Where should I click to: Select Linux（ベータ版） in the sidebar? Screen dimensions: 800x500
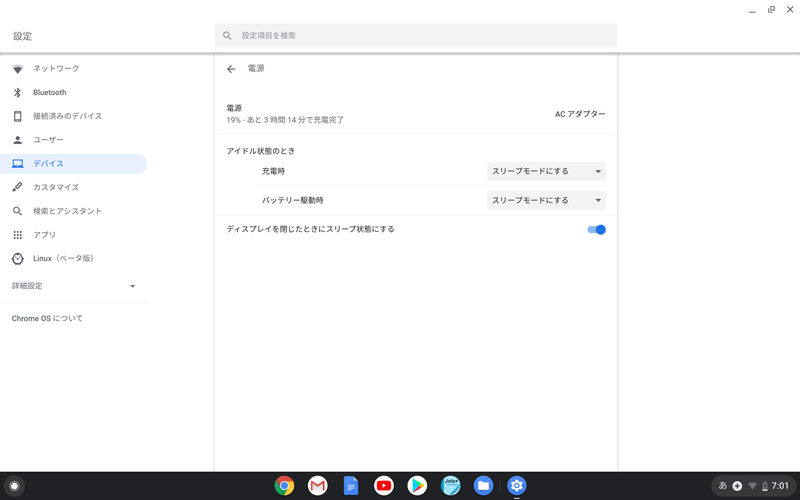pyautogui.click(x=73, y=259)
